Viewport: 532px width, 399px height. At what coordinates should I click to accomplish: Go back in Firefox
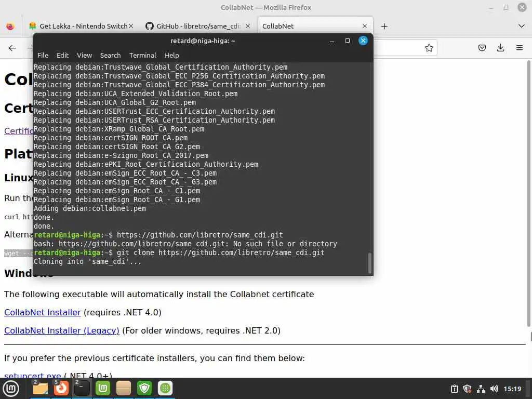12,48
